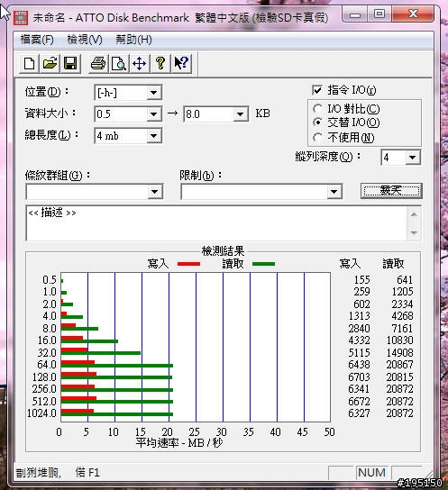Click the green 讀取 legend swatch
448x490 pixels.
(263, 264)
